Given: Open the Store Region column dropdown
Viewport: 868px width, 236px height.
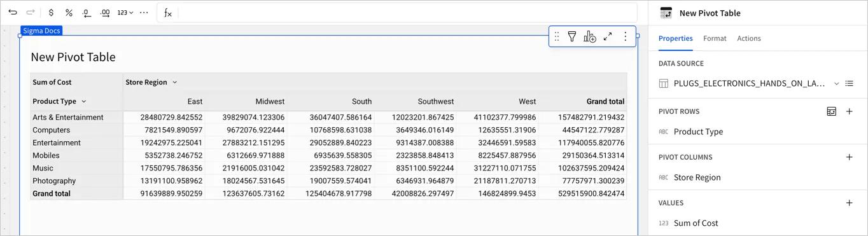Looking at the screenshot, I should 175,82.
